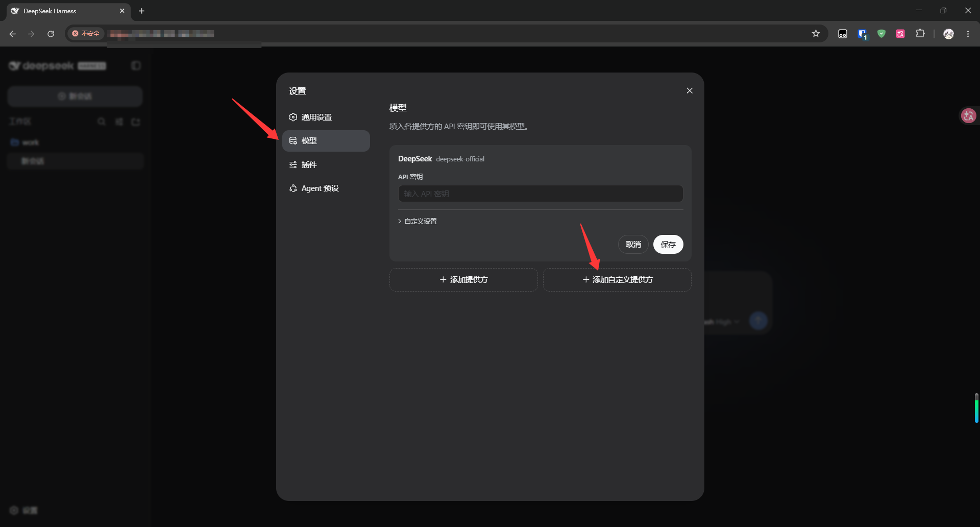The width and height of the screenshot is (980, 527).
Task: Click the 添加提供方 button
Action: tap(463, 280)
